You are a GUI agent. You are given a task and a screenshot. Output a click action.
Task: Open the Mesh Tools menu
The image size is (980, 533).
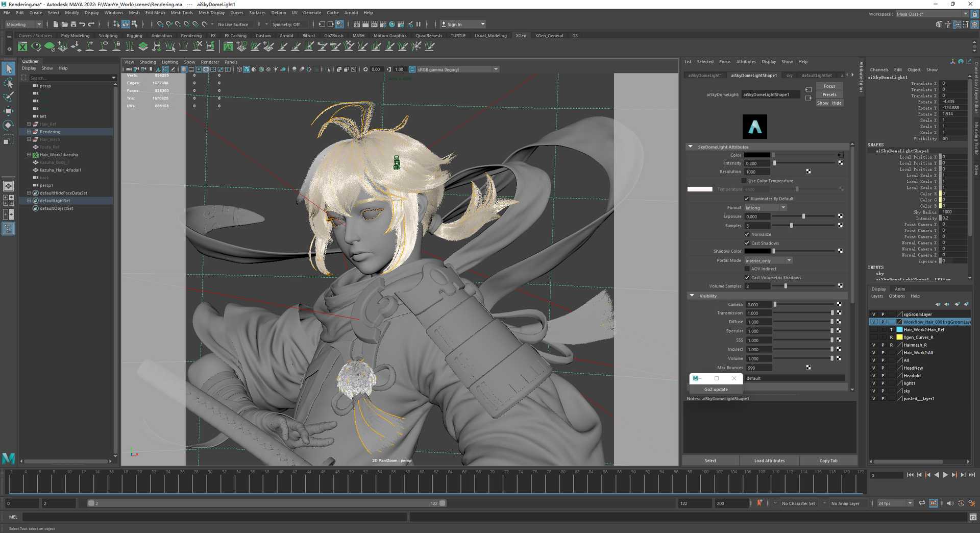click(x=181, y=13)
